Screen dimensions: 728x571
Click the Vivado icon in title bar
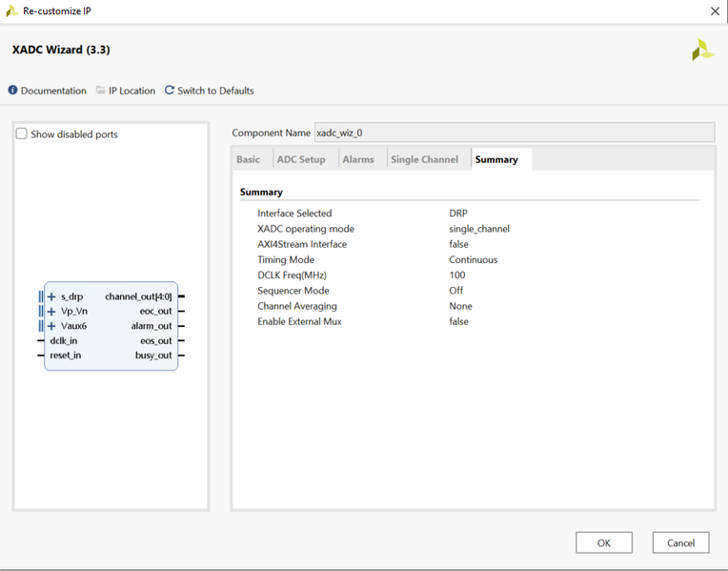pyautogui.click(x=11, y=11)
